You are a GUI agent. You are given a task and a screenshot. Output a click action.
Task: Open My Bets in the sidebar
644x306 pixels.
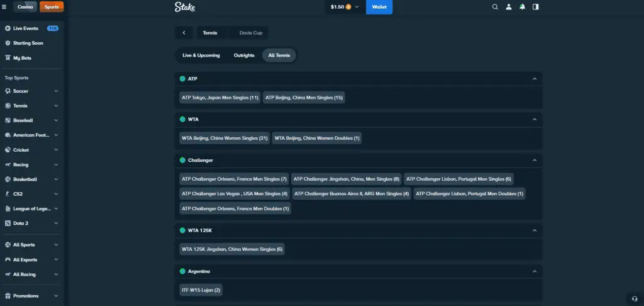[x=22, y=58]
